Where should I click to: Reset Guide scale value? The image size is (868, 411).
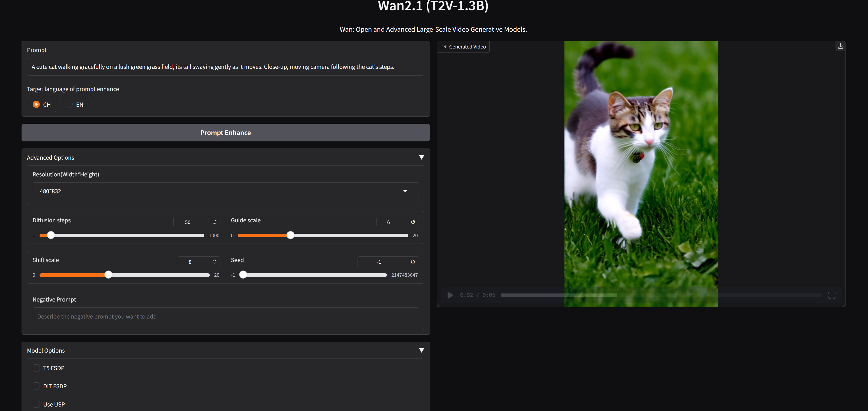[x=413, y=222]
